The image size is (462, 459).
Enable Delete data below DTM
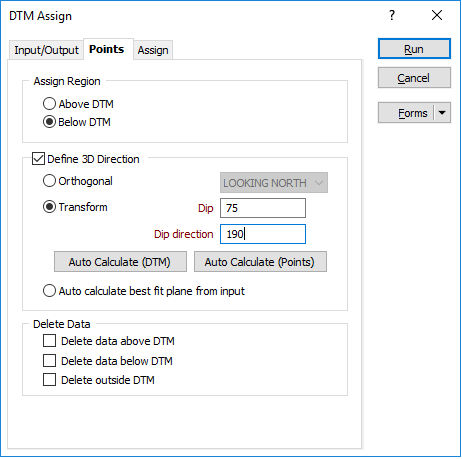click(x=49, y=361)
